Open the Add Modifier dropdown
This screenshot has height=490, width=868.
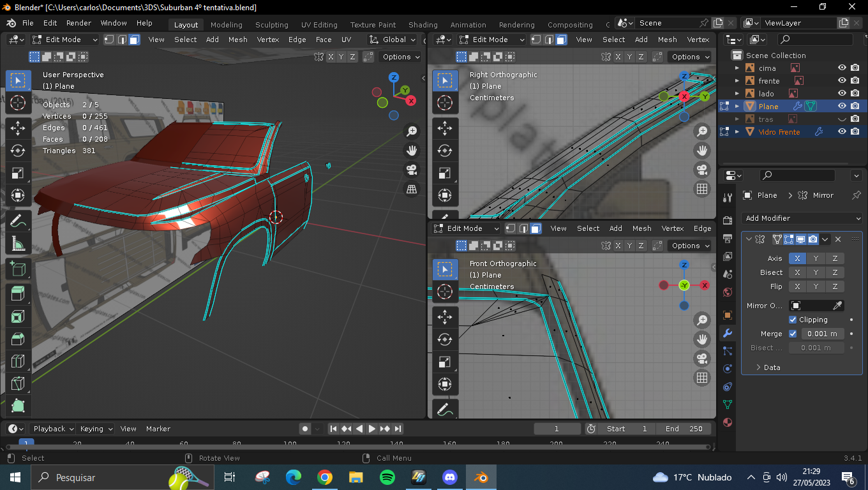tap(802, 218)
